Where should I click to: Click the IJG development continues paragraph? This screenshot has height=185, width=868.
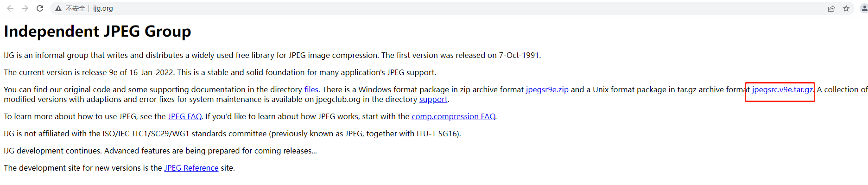coord(160,151)
